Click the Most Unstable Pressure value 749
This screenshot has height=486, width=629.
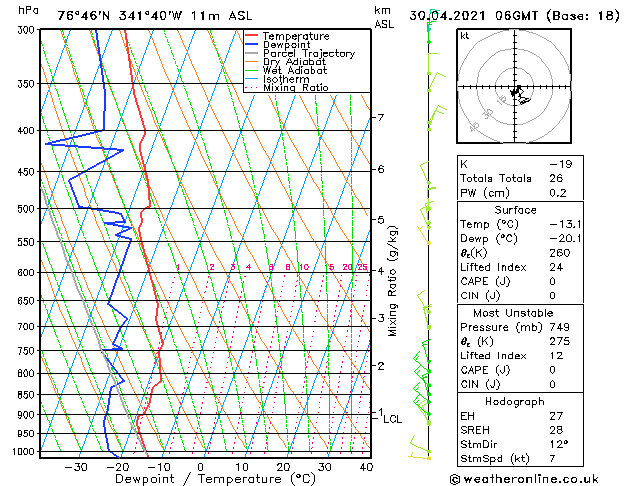coord(559,327)
